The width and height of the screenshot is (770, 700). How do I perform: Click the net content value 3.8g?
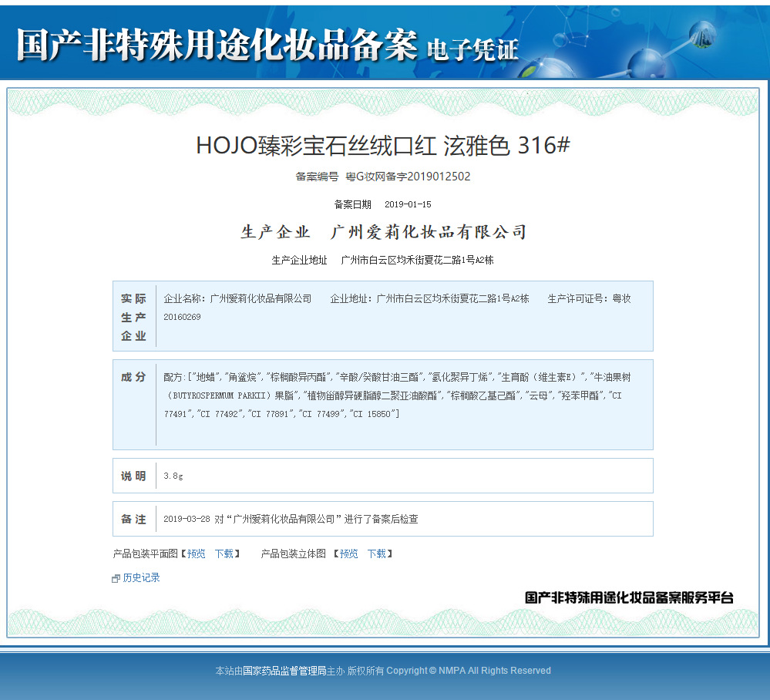(x=173, y=476)
